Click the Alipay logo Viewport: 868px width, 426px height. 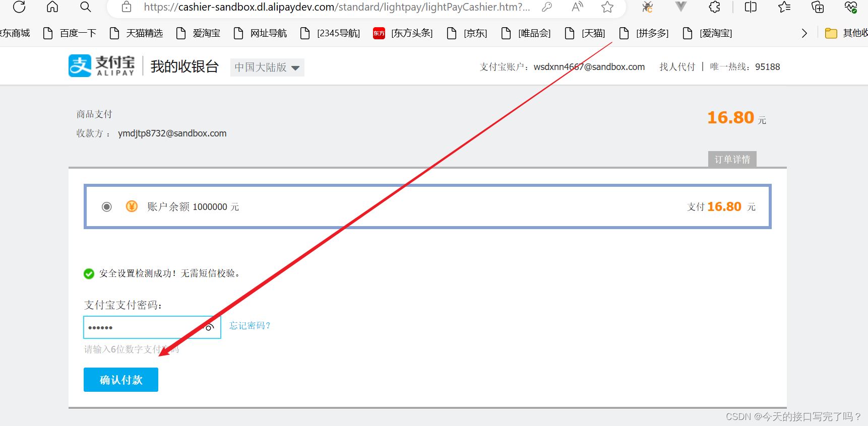pos(102,66)
